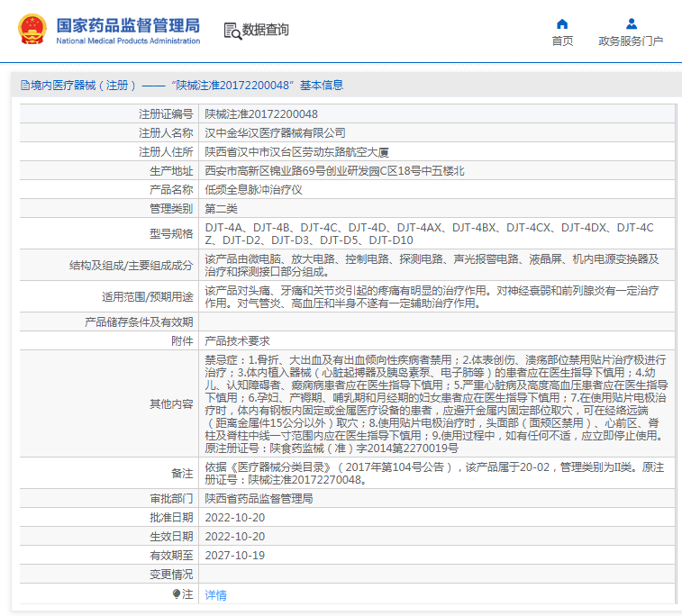Click the 变更情况 row label
This screenshot has width=682, height=616.
170,575
